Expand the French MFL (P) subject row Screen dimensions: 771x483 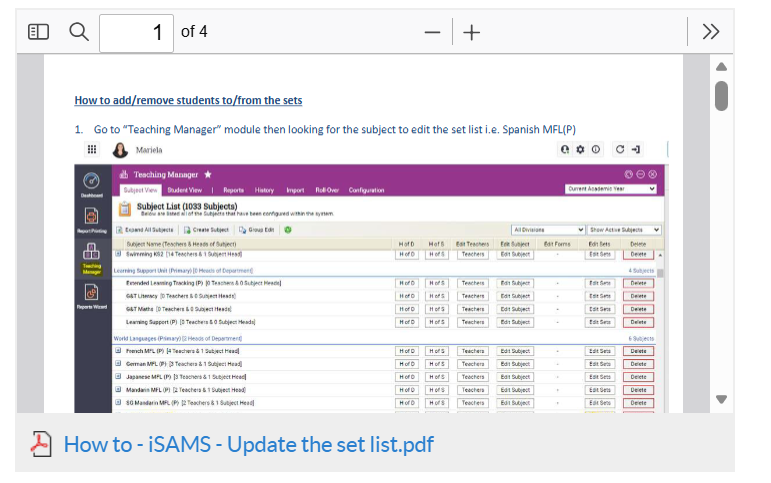coord(118,351)
